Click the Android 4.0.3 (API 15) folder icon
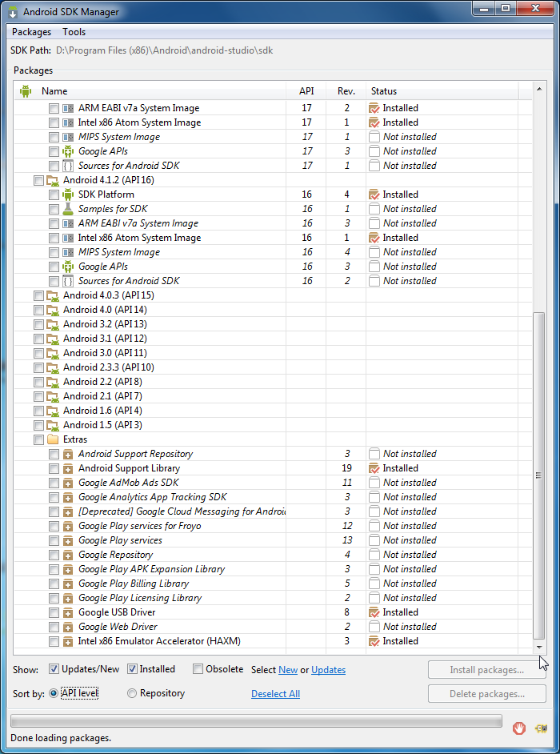560x754 pixels. point(52,295)
